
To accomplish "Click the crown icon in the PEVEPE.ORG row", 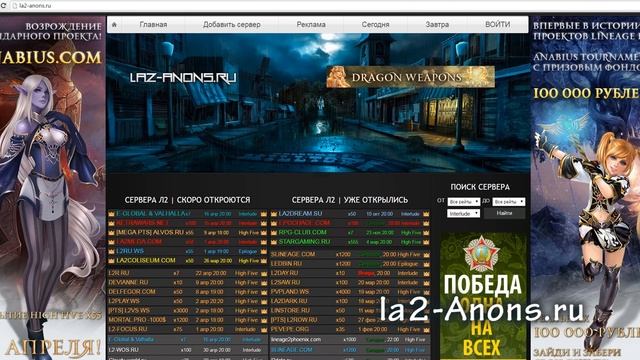I will [426, 329].
